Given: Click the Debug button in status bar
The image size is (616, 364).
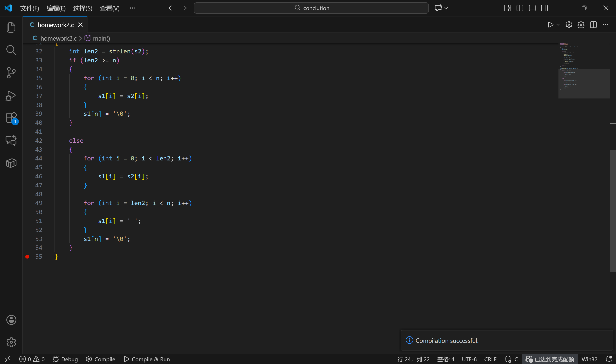Looking at the screenshot, I should 65,359.
